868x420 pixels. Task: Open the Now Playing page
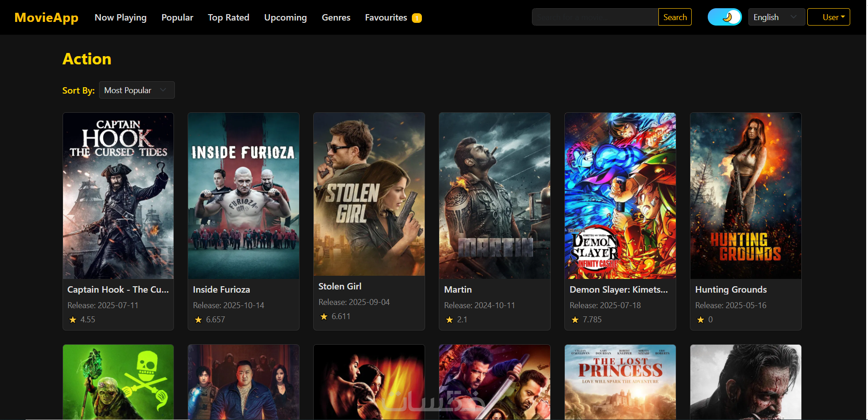[x=121, y=17]
